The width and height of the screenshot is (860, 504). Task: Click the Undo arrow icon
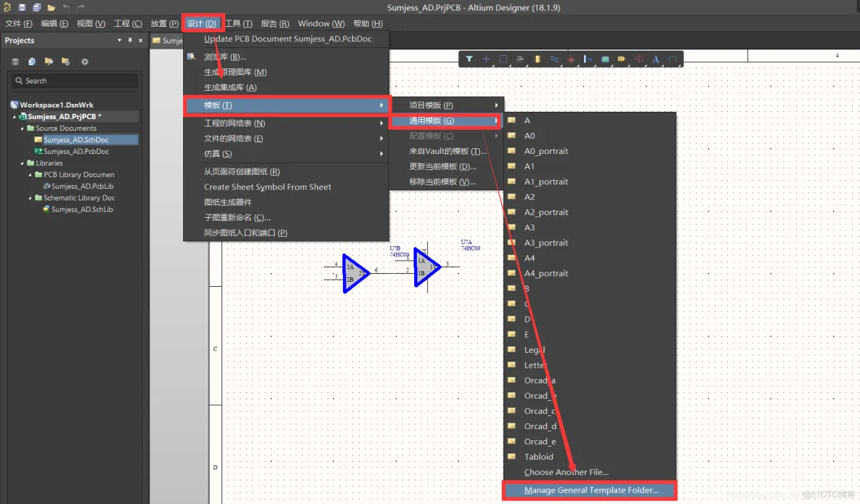[x=66, y=7]
